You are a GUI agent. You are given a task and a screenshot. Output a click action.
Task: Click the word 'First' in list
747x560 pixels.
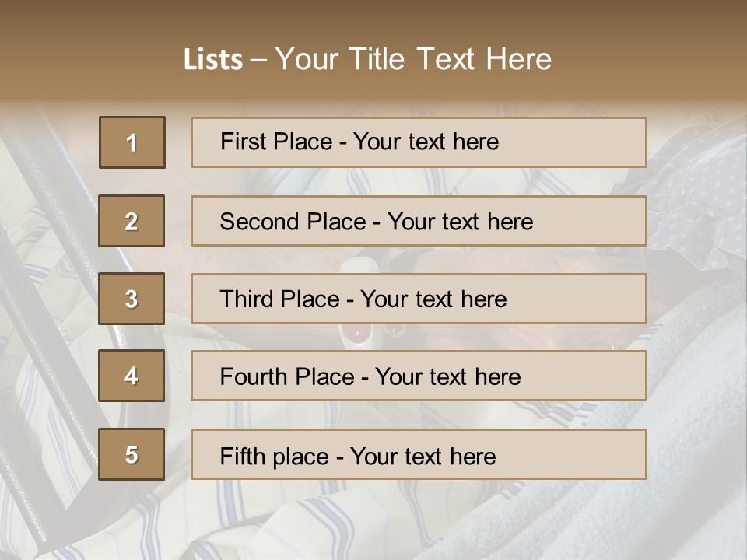pyautogui.click(x=244, y=142)
